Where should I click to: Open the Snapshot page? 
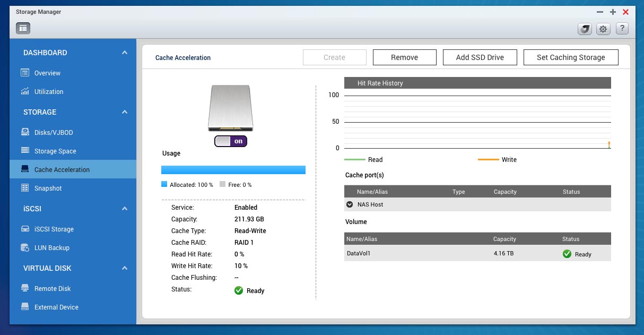tap(48, 188)
